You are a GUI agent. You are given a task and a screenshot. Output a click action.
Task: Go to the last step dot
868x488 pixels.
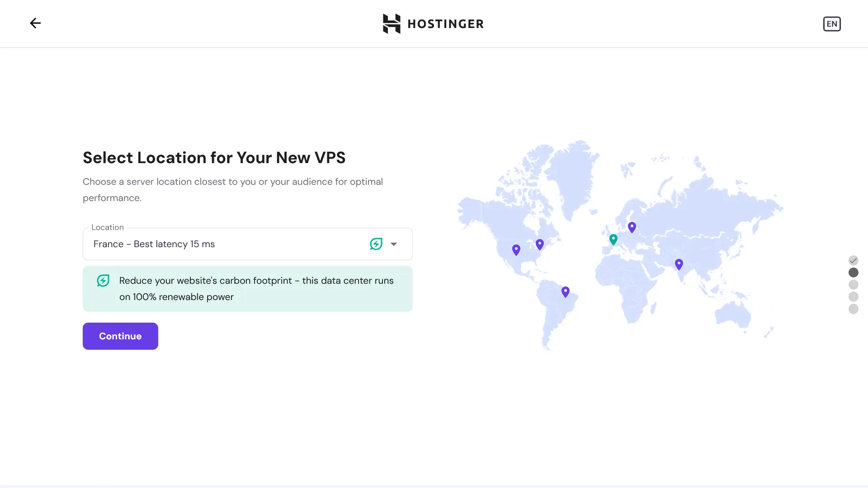click(853, 309)
